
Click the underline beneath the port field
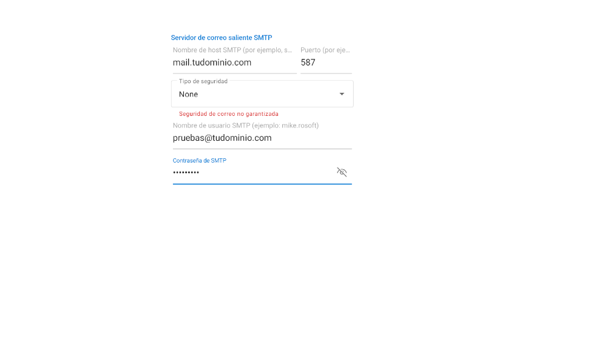coord(326,73)
